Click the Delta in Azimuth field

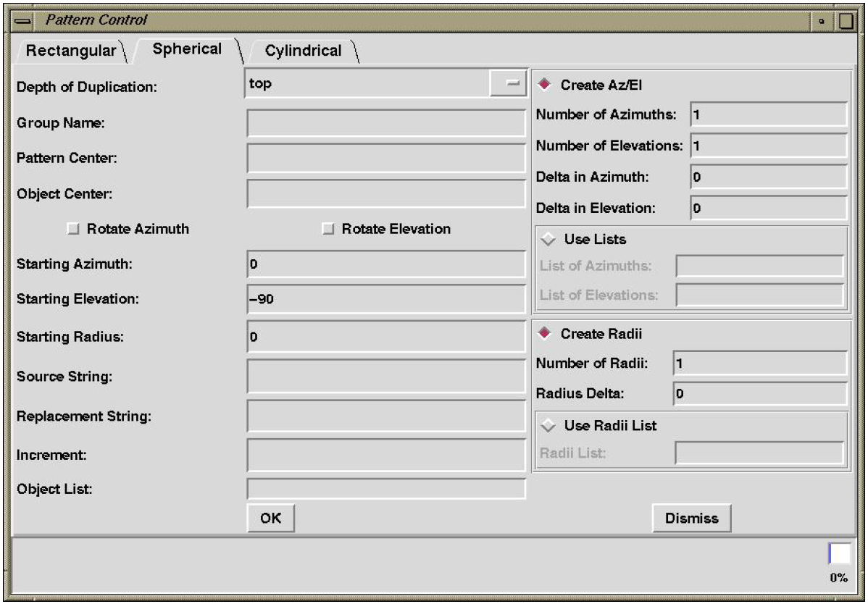(x=768, y=177)
